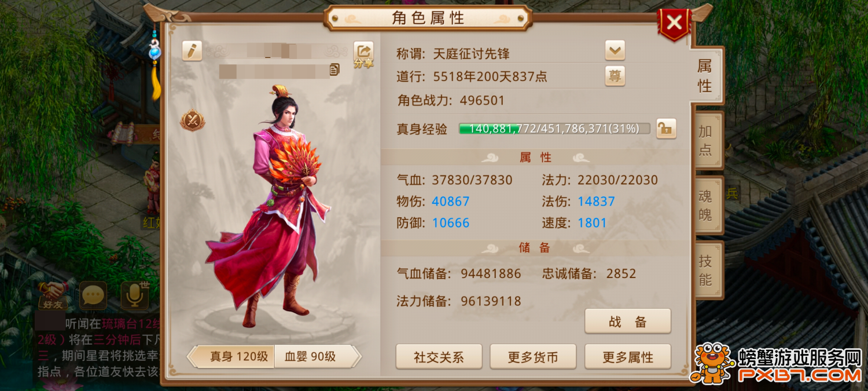The height and width of the screenshot is (391, 868).
Task: Open the 好友 friends handshake icon
Action: click(53, 295)
